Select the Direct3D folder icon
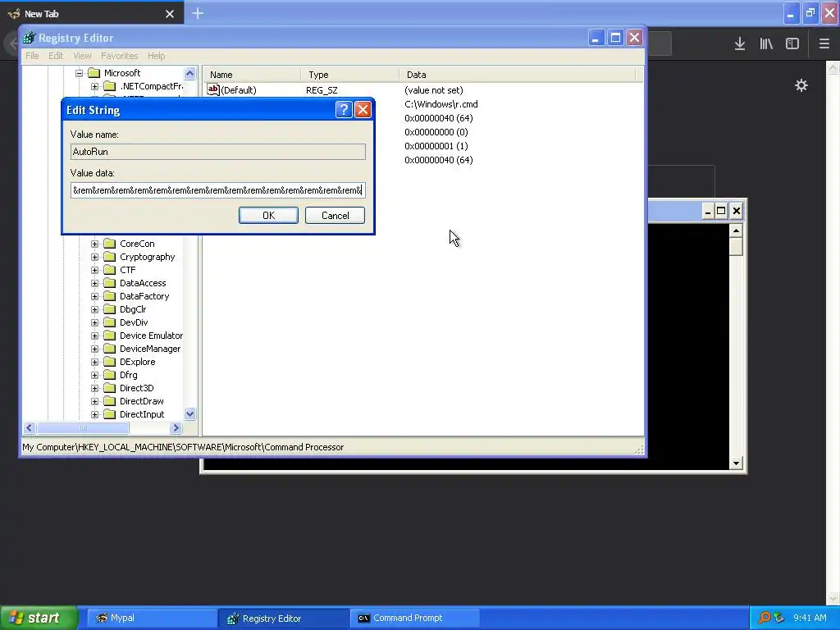840x630 pixels. (109, 388)
